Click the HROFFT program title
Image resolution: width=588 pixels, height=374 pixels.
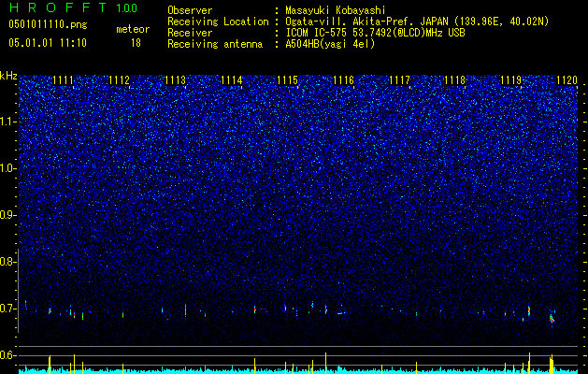click(58, 7)
